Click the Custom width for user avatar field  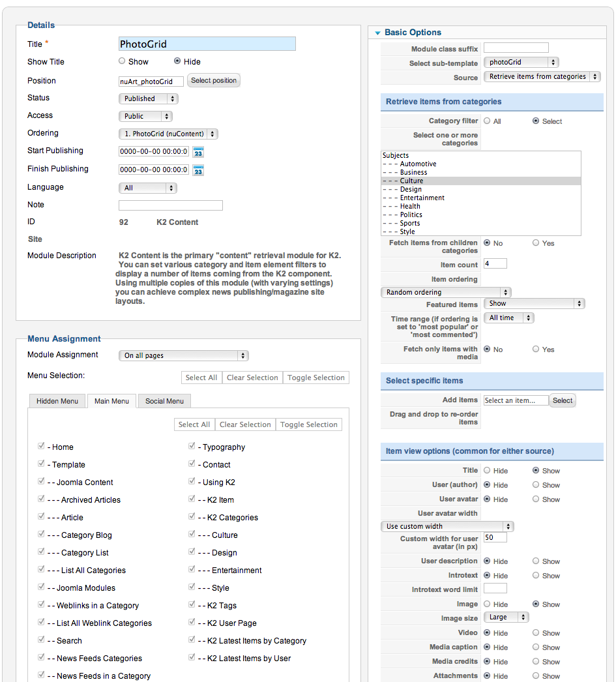click(x=495, y=538)
